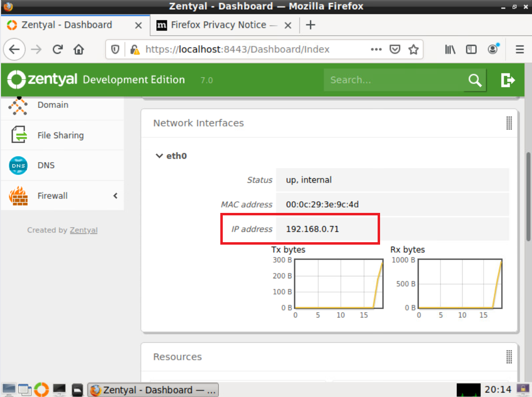The height and width of the screenshot is (397, 532).
Task: Click the tracking protection shield icon
Action: point(115,49)
